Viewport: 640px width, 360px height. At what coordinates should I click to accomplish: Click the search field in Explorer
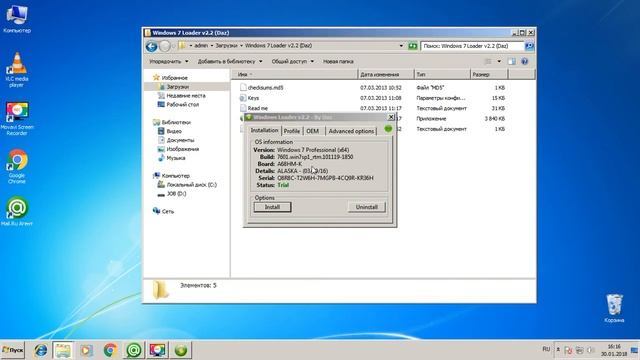point(472,46)
